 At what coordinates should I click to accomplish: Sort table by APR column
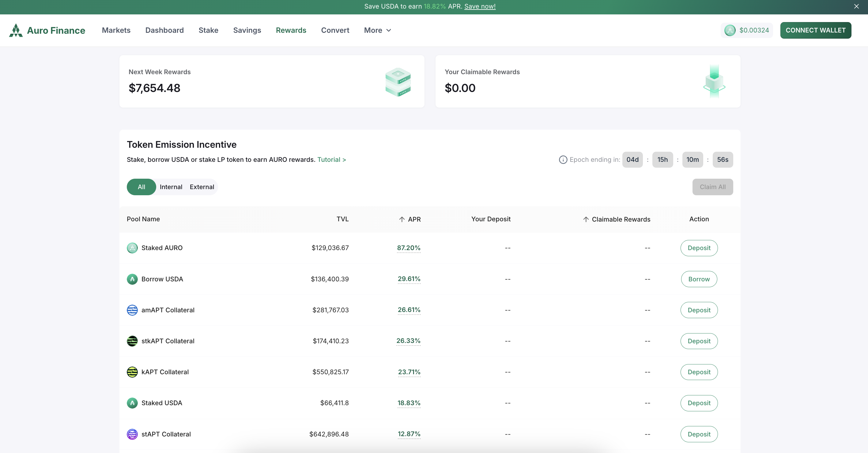coord(410,219)
